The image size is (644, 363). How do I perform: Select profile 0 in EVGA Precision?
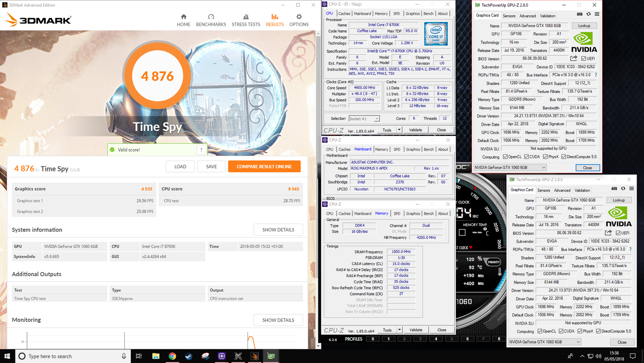point(373,339)
